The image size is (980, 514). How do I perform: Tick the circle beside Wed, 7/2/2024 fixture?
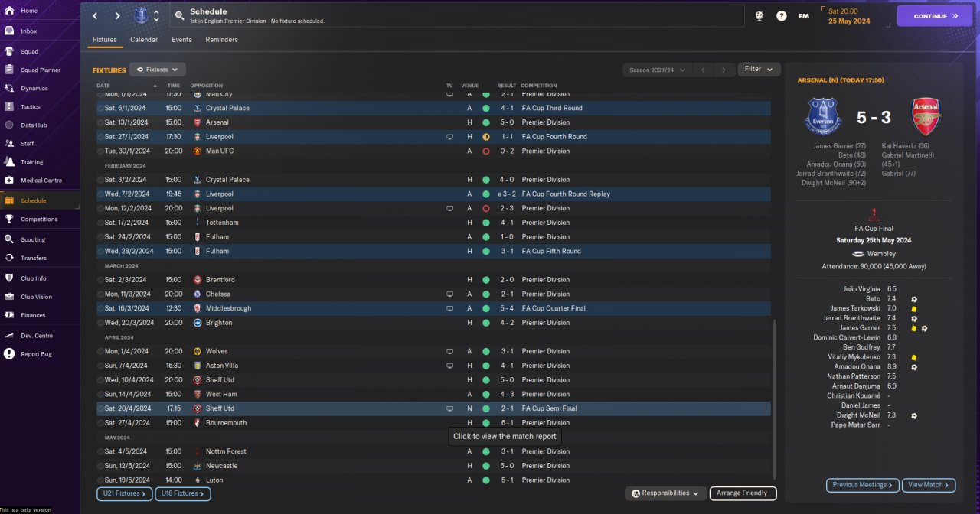(x=100, y=194)
